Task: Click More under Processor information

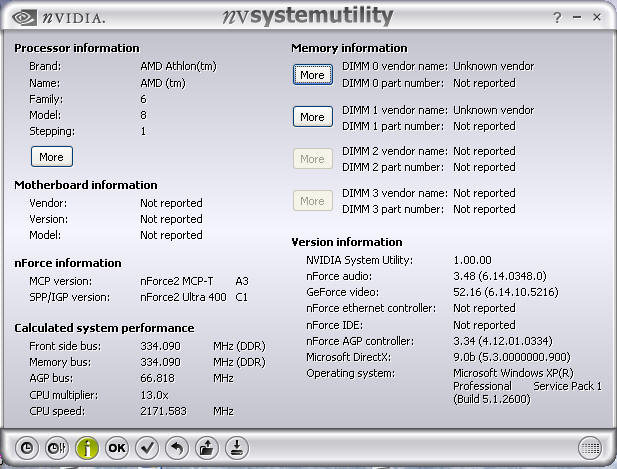Action: click(x=52, y=157)
